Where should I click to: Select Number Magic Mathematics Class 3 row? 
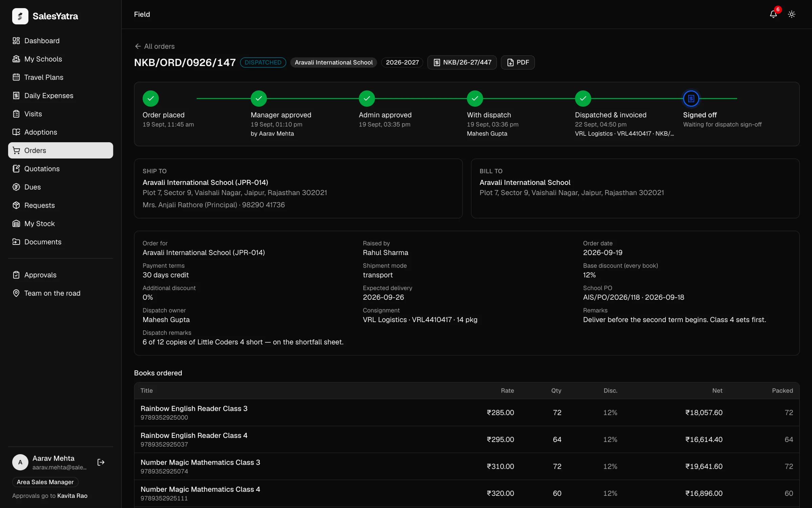coord(467,466)
